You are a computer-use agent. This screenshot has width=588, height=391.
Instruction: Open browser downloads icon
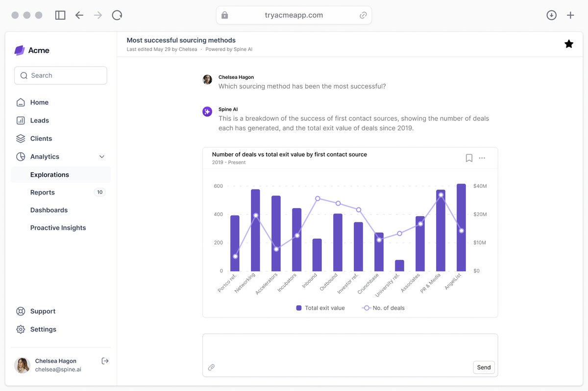[551, 15]
